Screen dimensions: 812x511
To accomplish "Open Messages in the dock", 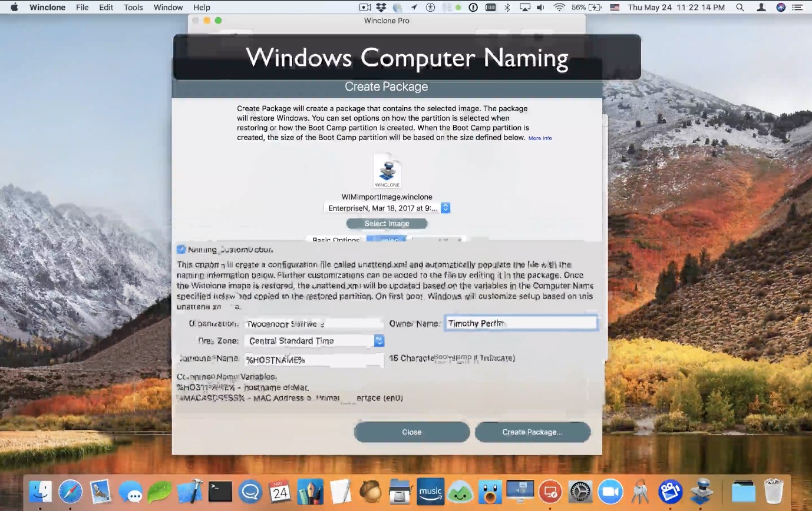I will click(130, 491).
